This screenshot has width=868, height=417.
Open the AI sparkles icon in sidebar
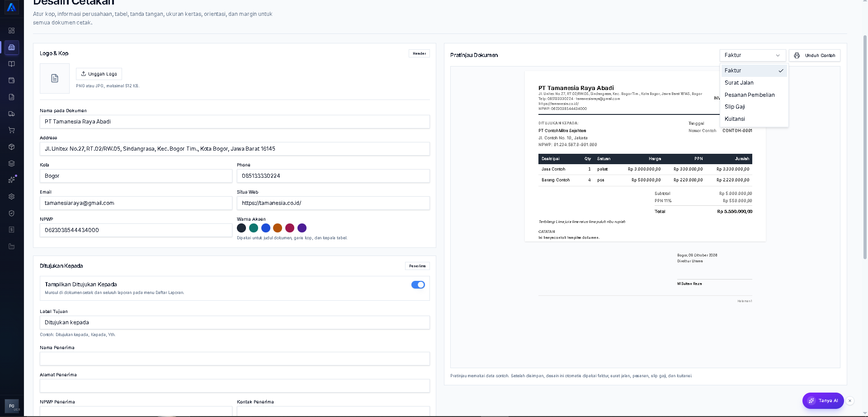pos(12,180)
